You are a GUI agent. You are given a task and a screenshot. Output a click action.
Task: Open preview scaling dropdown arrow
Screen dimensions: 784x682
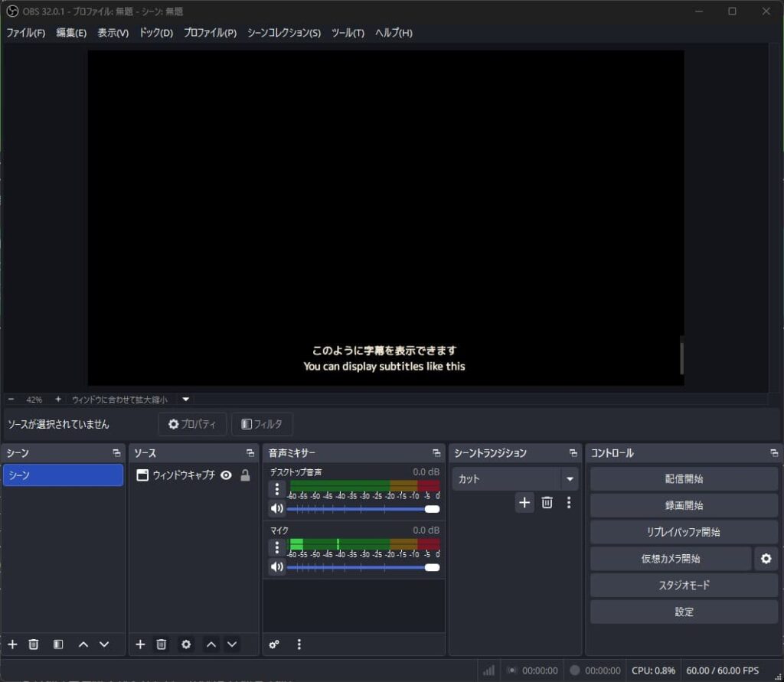(185, 399)
